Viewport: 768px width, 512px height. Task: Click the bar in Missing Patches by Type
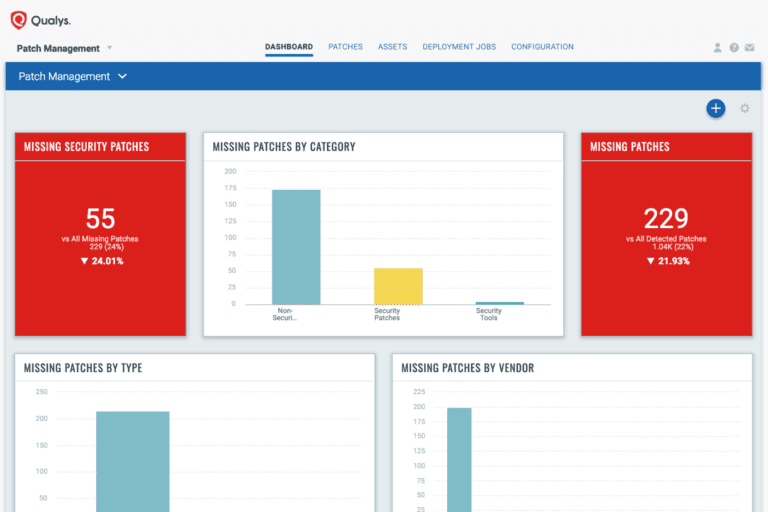pos(133,462)
